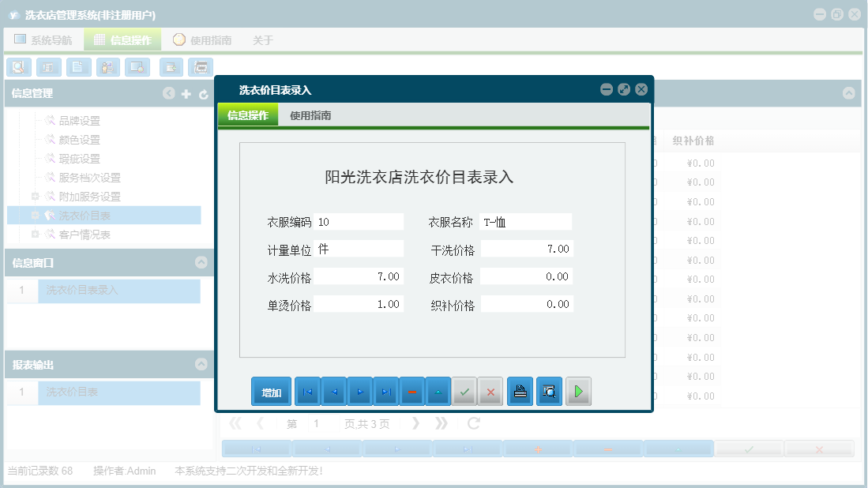Viewport: 868px width, 488px height.
Task: Refresh the record list with the circular arrow
Action: pos(473,423)
